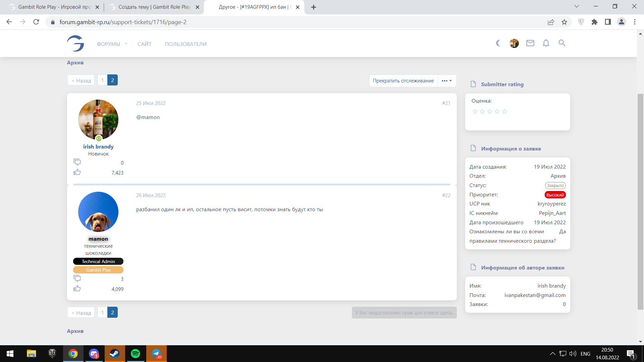This screenshot has height=362, width=644.
Task: Open the forum messages envelope icon
Action: coord(530,43)
